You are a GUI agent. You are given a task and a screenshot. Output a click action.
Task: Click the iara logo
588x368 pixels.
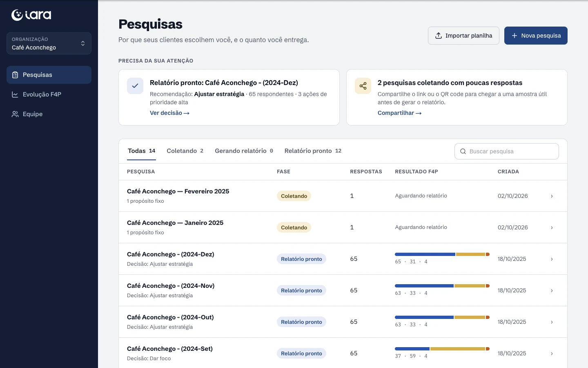[x=31, y=15]
